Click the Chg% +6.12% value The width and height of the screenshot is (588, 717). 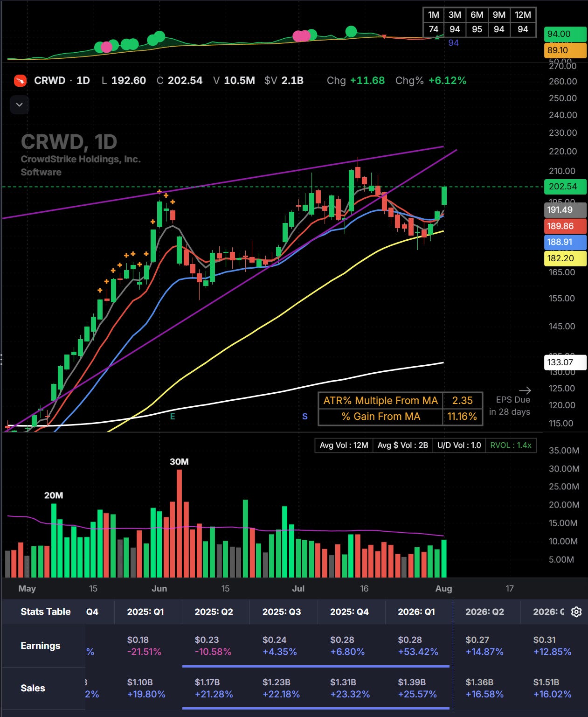point(447,80)
